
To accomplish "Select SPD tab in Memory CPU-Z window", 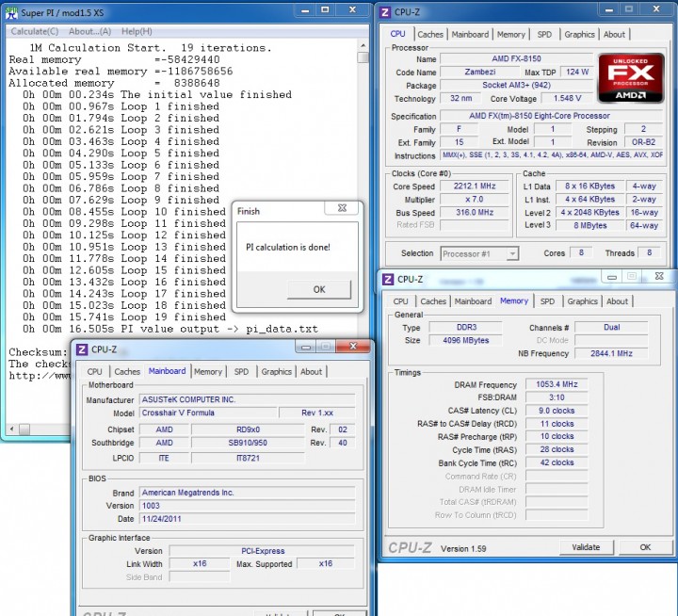I will click(547, 301).
